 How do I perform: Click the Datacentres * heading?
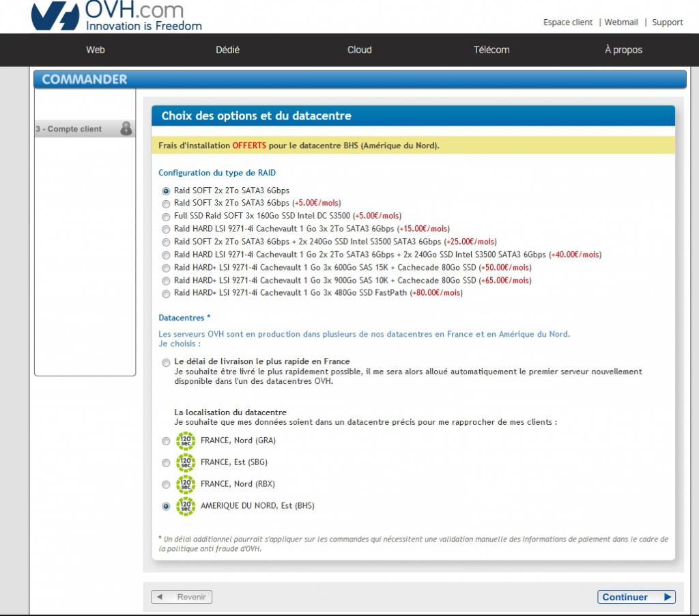tap(184, 318)
